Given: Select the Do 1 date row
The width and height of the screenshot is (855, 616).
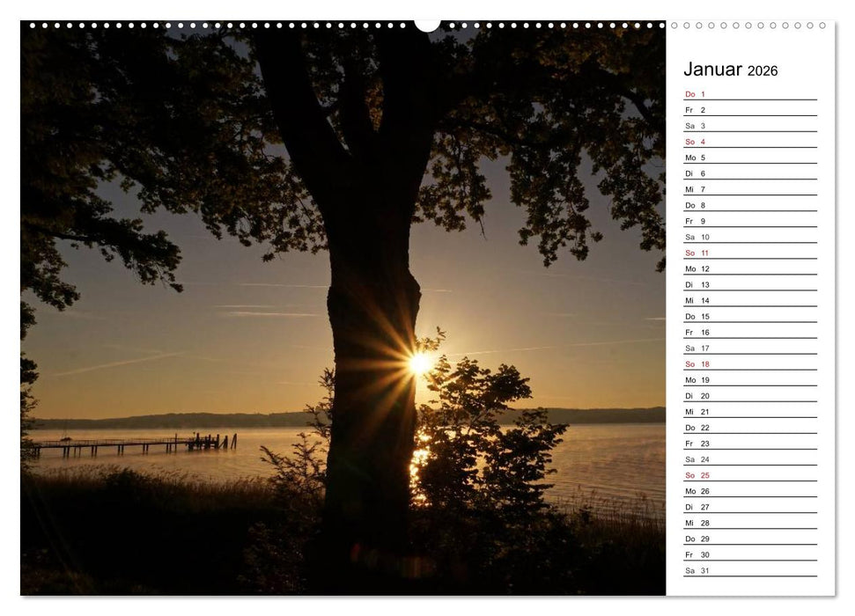Looking at the screenshot, I should (748, 92).
